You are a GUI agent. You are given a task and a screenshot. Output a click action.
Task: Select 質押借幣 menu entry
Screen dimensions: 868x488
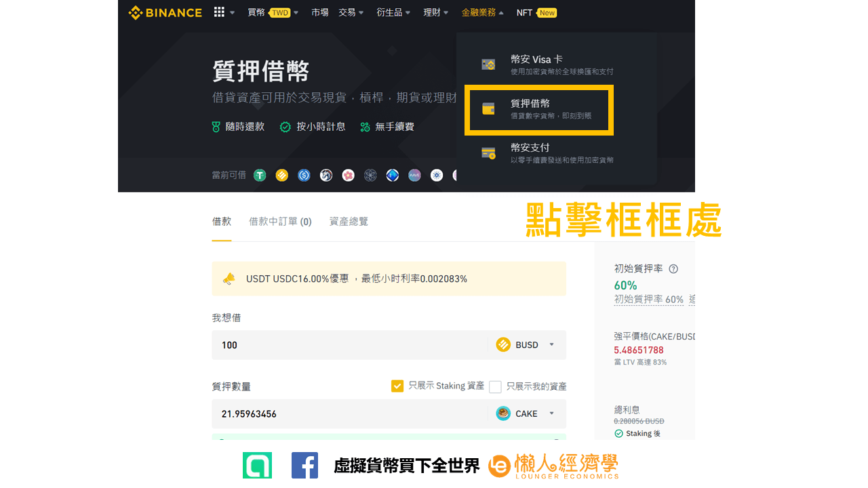click(539, 109)
